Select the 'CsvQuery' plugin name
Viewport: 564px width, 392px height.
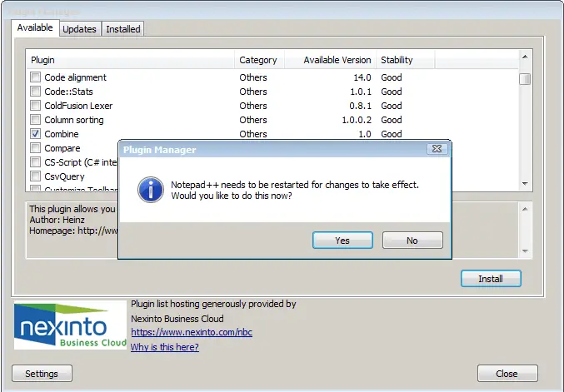[x=64, y=176]
